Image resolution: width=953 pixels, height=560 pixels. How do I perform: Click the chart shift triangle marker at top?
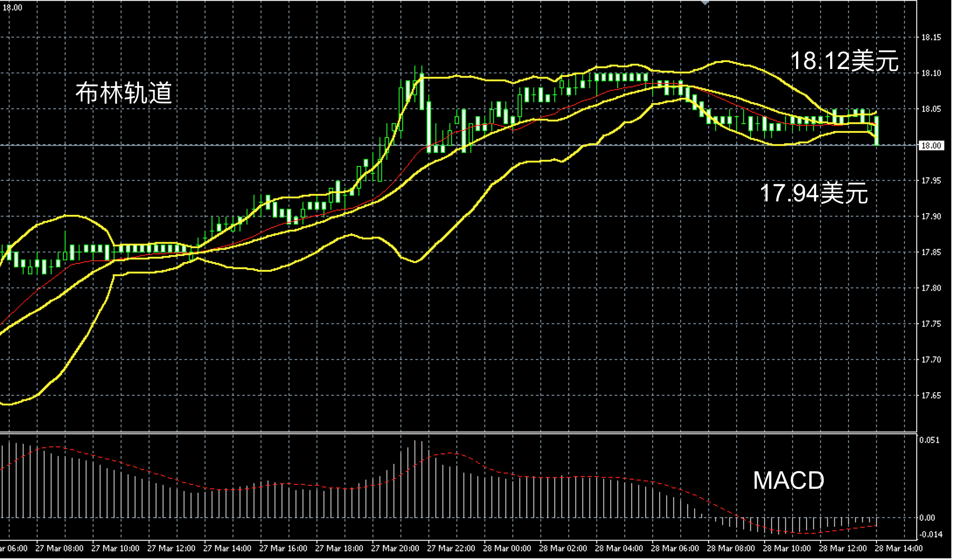(x=704, y=3)
